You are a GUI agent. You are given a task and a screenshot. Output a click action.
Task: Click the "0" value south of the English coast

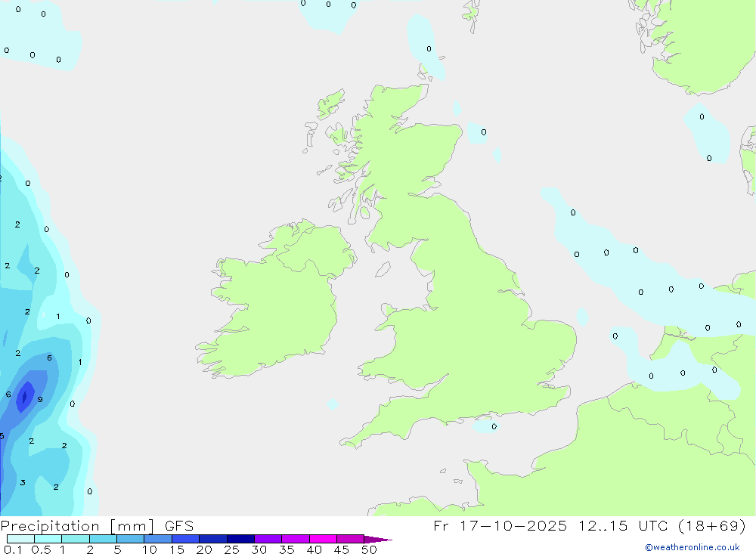(x=494, y=426)
